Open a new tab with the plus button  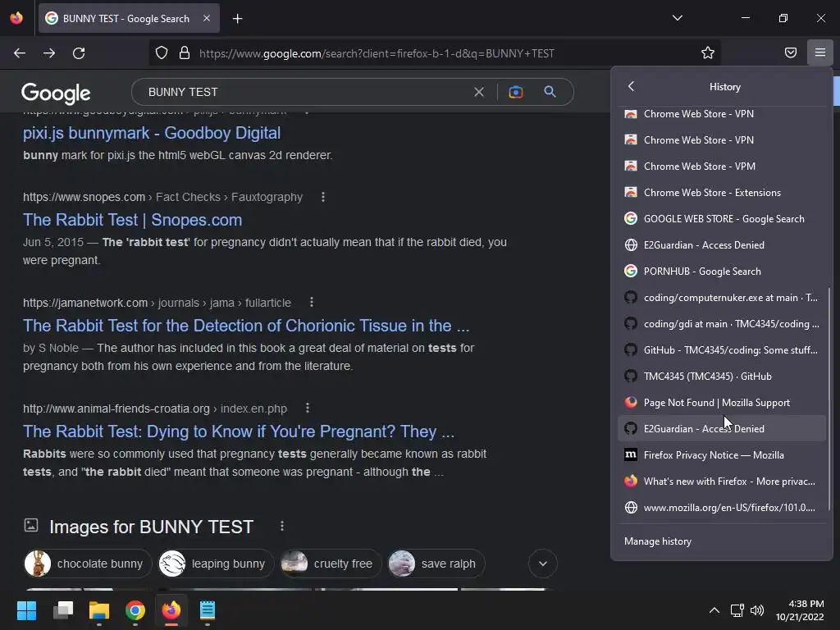tap(237, 19)
